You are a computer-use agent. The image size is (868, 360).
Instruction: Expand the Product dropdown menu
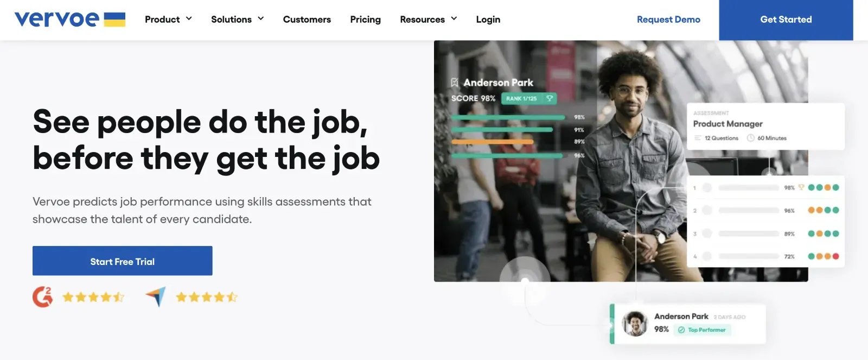[168, 20]
